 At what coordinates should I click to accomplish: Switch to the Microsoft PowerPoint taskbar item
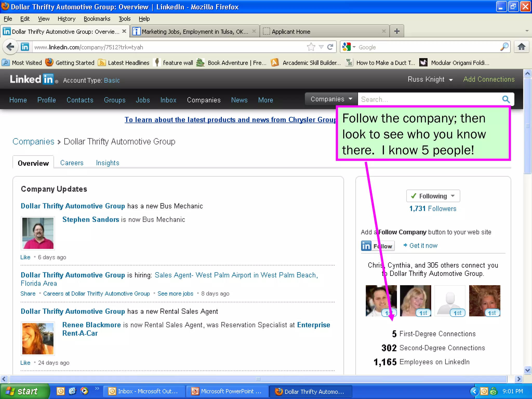[227, 391]
